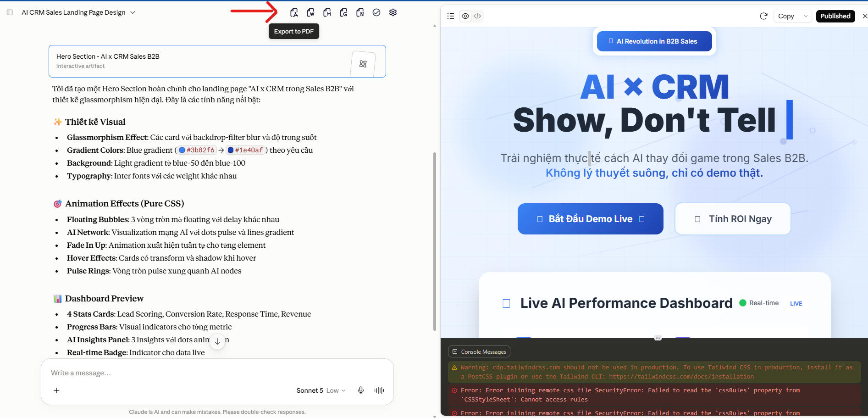Click the yellow warning triangle in console
The height and width of the screenshot is (418, 868).
[x=454, y=368]
